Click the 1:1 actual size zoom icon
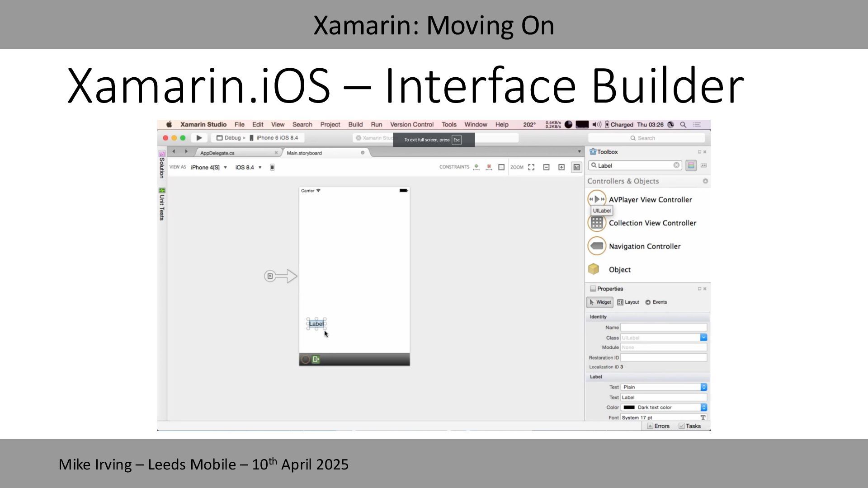Screen dimensions: 868x488 click(576, 167)
